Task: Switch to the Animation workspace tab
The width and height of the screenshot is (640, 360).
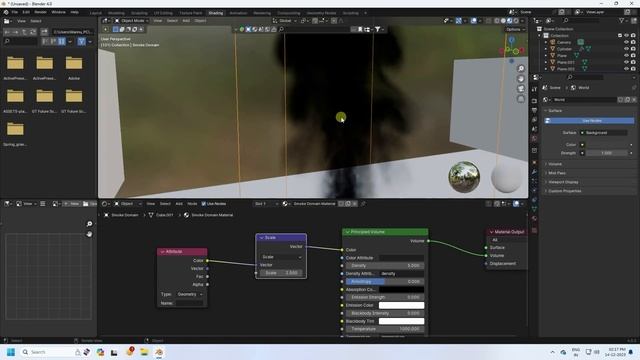Action: (238, 13)
